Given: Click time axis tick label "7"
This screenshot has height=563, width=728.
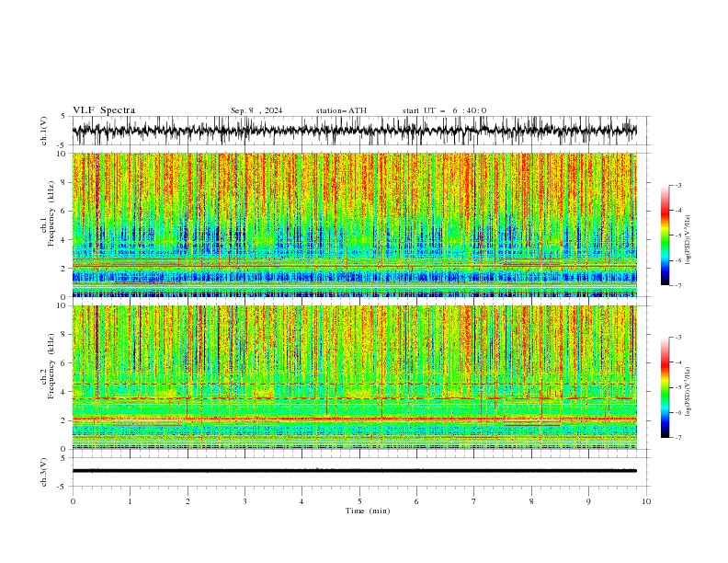Looking at the screenshot, I should (x=474, y=501).
